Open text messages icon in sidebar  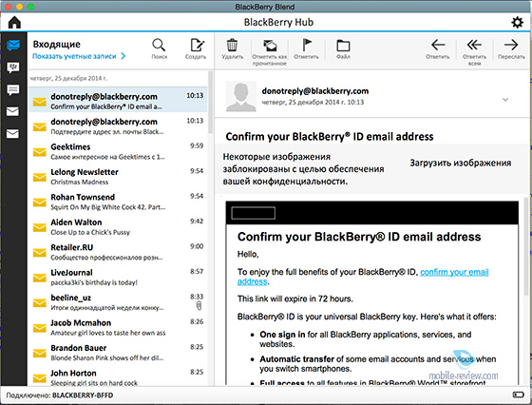point(13,90)
